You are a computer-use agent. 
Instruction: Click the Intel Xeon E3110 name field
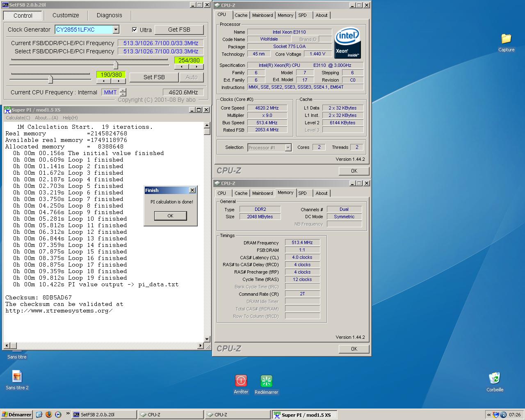[x=290, y=32]
